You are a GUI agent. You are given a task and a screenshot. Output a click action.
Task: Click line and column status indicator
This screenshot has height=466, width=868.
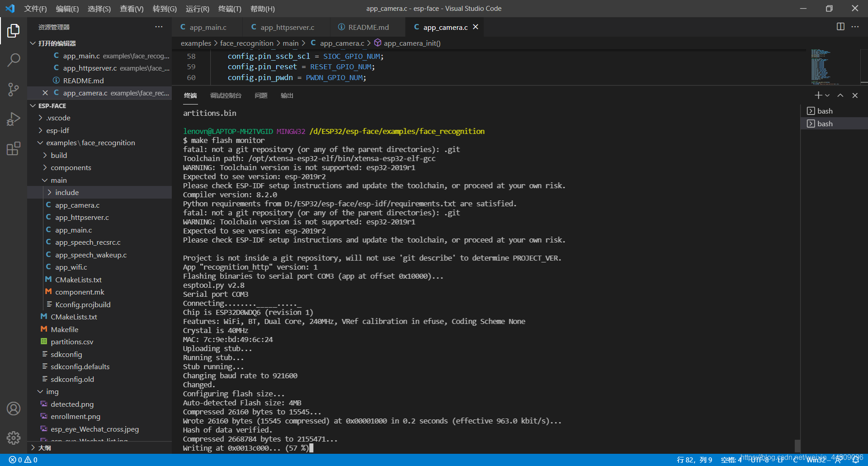694,460
